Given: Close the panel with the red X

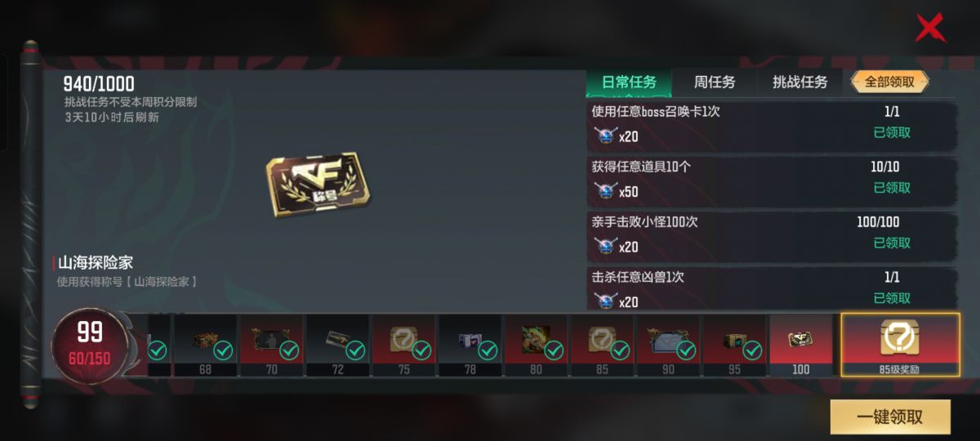Looking at the screenshot, I should (929, 29).
